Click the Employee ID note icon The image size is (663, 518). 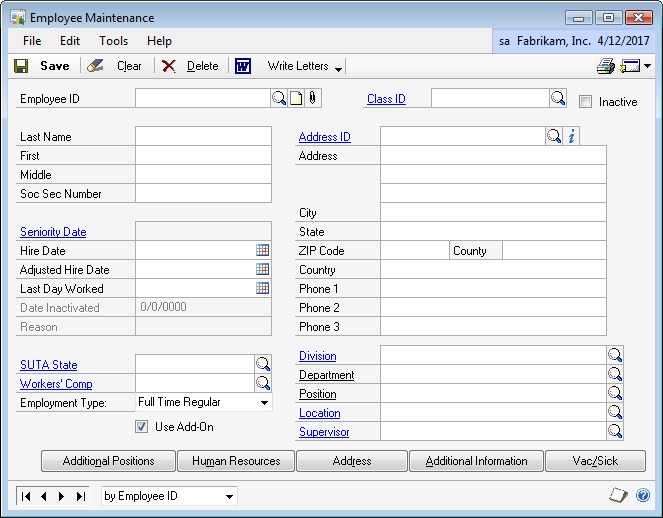[x=296, y=98]
